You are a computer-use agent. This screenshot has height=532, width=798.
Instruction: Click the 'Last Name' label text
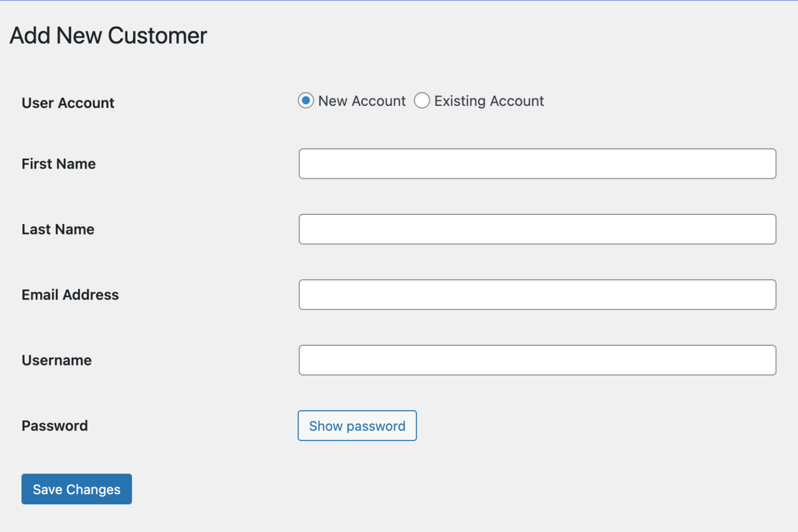pyautogui.click(x=58, y=229)
